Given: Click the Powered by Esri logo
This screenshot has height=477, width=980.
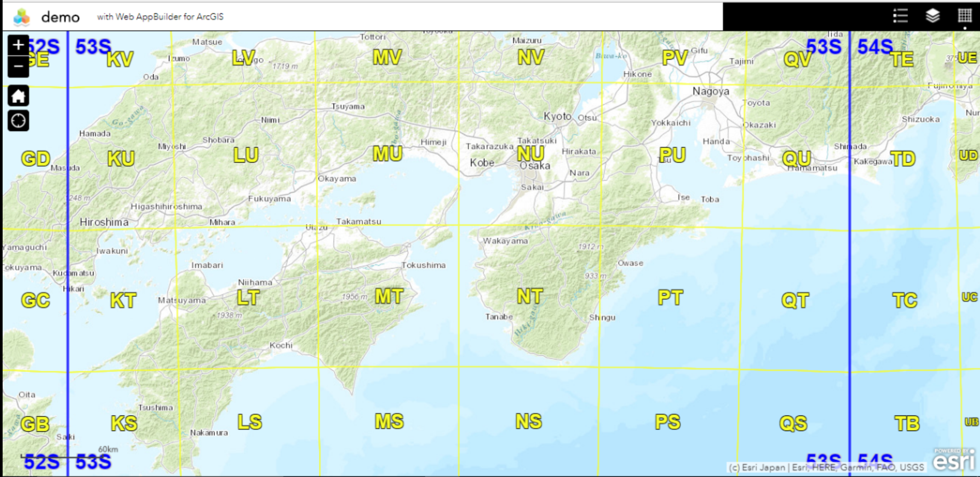Looking at the screenshot, I should pyautogui.click(x=953, y=460).
